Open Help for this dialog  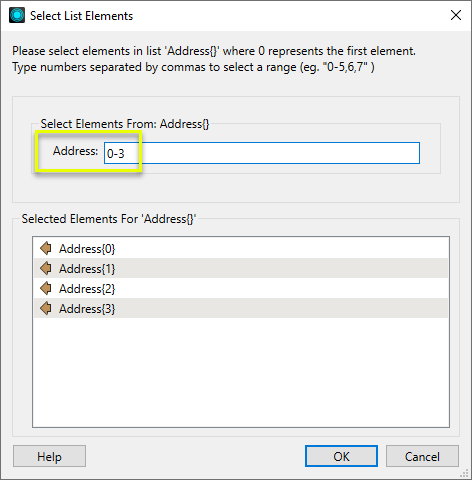(49, 456)
